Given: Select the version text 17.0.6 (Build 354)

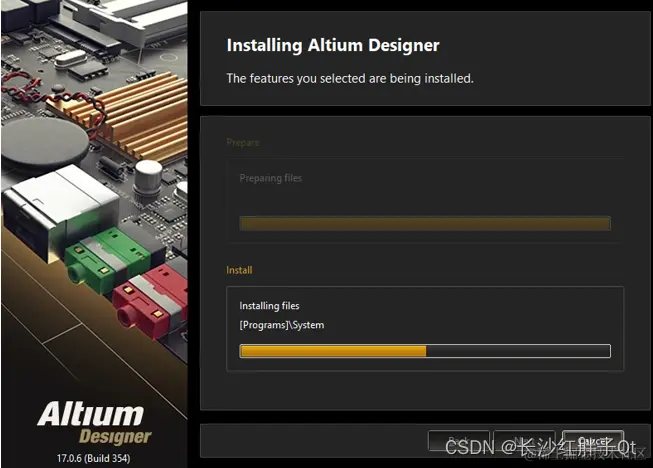Looking at the screenshot, I should (x=93, y=458).
